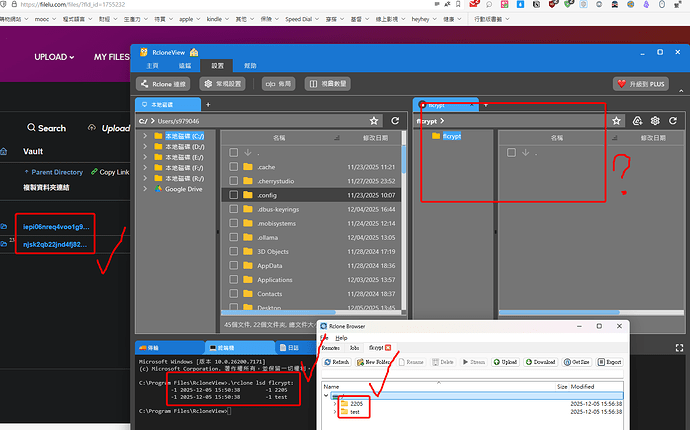Click the star icon in the flcrypt pane
Screen dimensions: 690x430
coord(614,121)
